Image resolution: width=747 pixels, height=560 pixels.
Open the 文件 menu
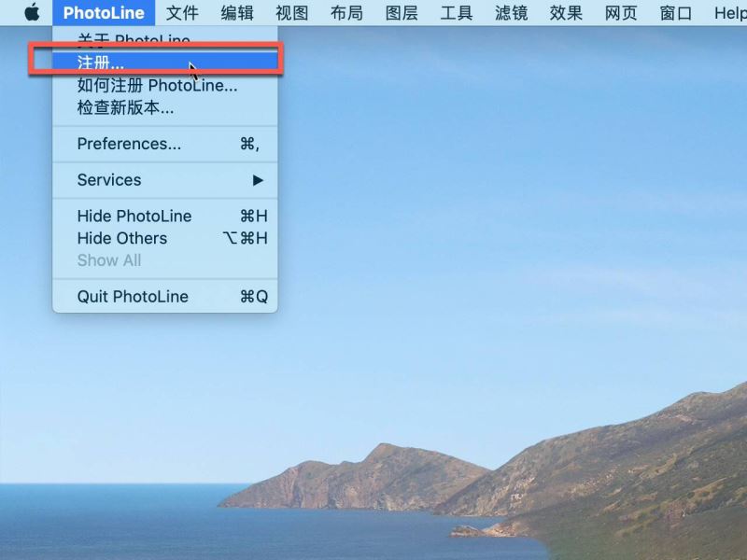point(182,13)
